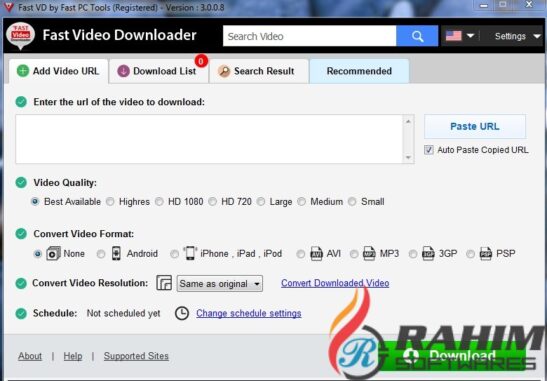Select Large video quality
The height and width of the screenshot is (381, 547).
[x=261, y=202]
